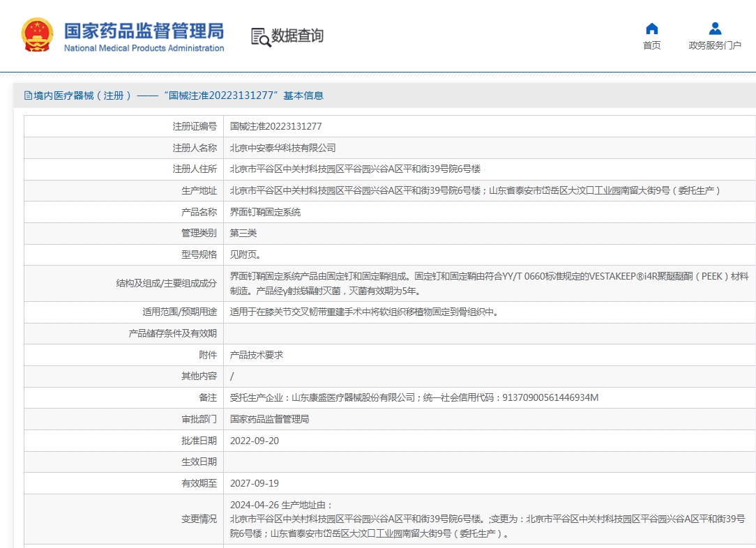Select the 有效期至 label cell
Viewport: 756px width, 548px height.
point(124,483)
